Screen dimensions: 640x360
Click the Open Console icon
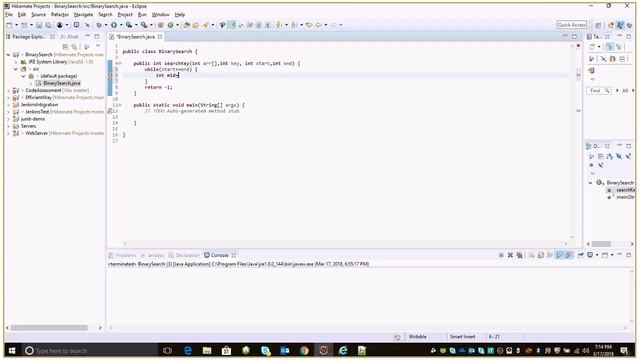click(x=605, y=255)
